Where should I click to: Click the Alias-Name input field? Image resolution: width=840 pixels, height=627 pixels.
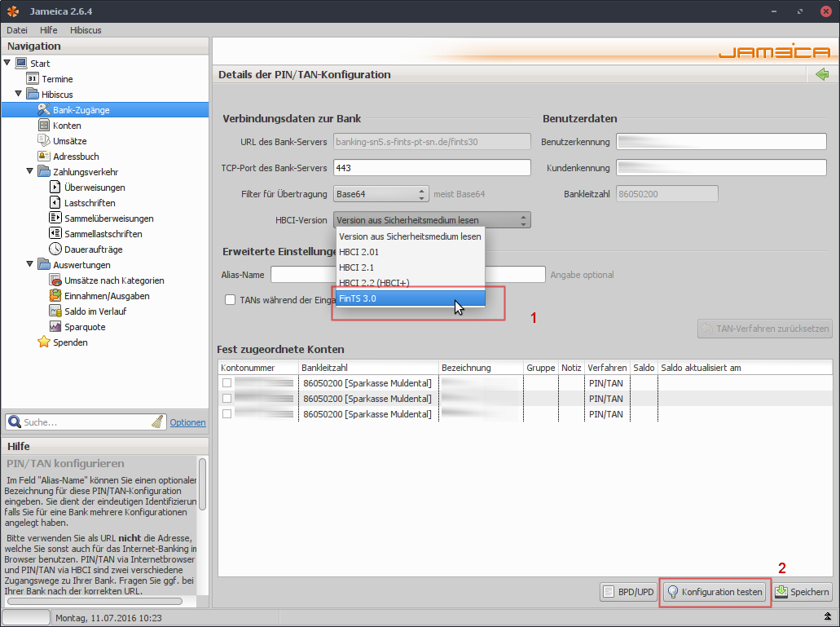click(x=408, y=275)
